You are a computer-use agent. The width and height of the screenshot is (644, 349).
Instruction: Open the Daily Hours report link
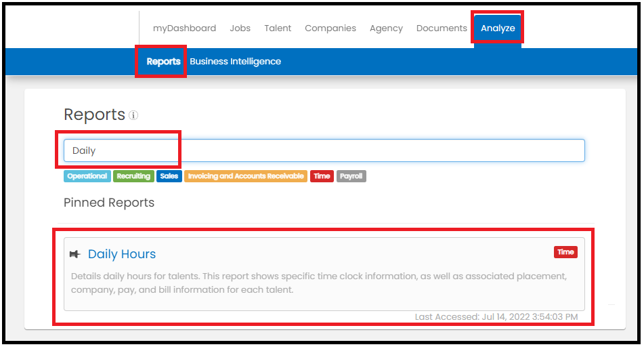(x=122, y=254)
